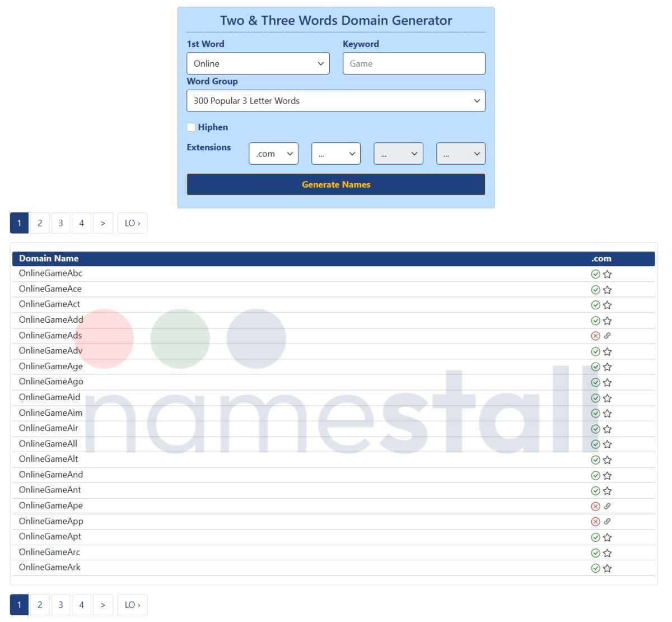Favorite OnlineGameAnt using its star icon

[607, 490]
